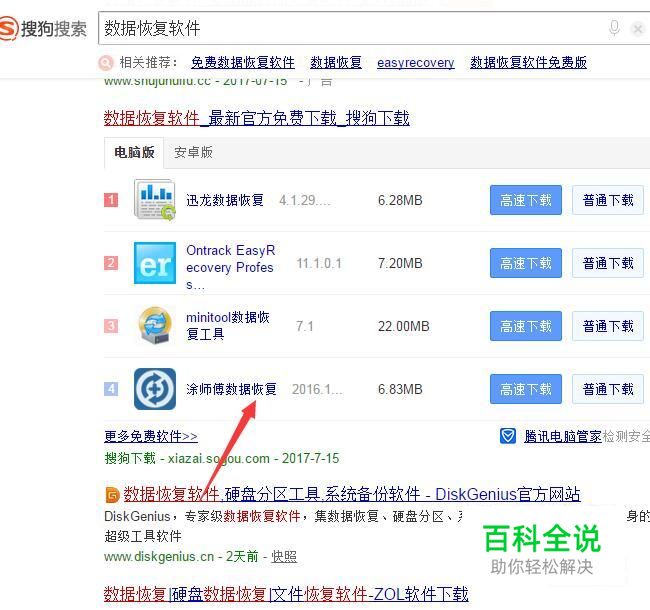Open the 腾讯电脑管家 link
The image size is (650, 610).
pyautogui.click(x=563, y=436)
